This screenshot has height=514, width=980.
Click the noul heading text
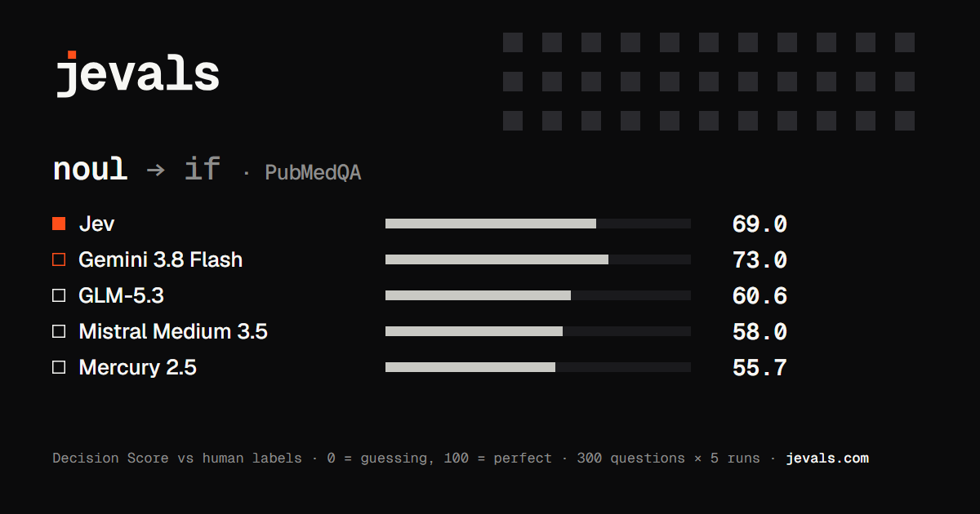[x=90, y=169]
